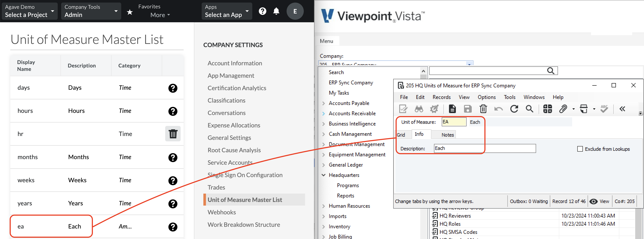Create new record with document icon

pyautogui.click(x=452, y=109)
